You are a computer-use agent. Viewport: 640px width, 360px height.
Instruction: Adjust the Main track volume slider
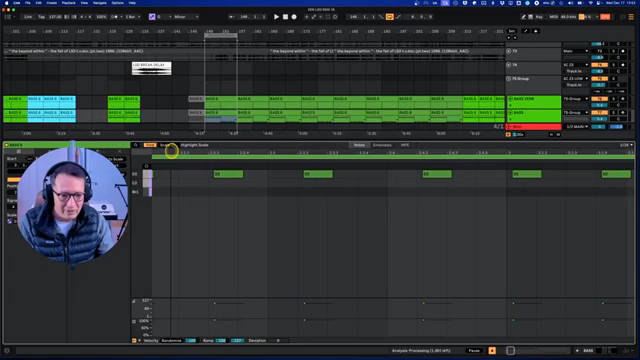600,127
